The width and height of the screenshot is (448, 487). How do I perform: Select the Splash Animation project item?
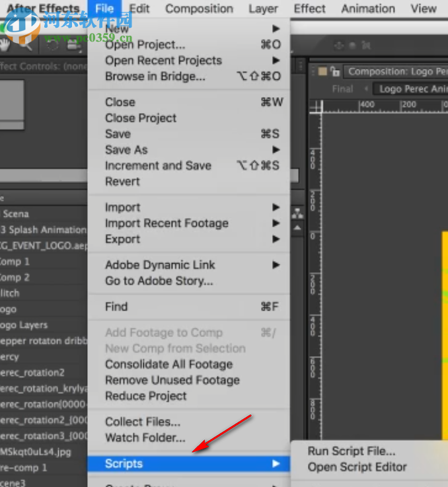click(44, 229)
